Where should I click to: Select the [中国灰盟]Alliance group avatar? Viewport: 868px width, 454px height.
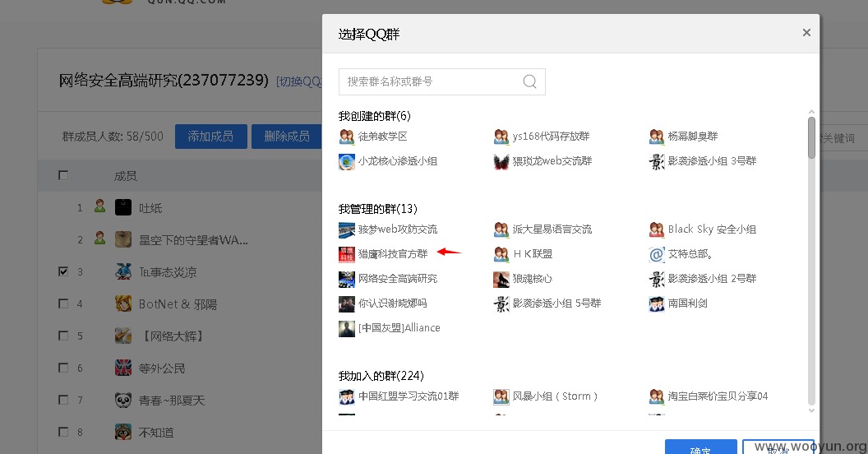[x=347, y=328]
